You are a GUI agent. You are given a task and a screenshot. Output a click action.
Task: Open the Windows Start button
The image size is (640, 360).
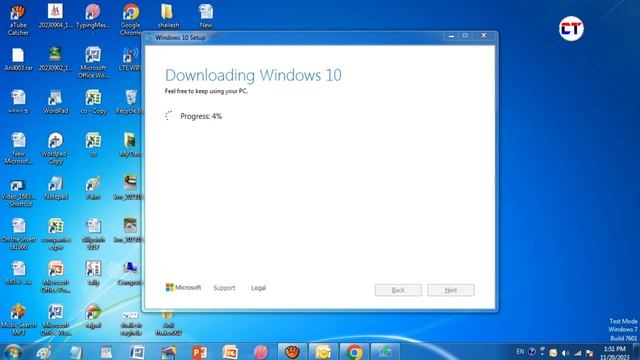tap(13, 351)
